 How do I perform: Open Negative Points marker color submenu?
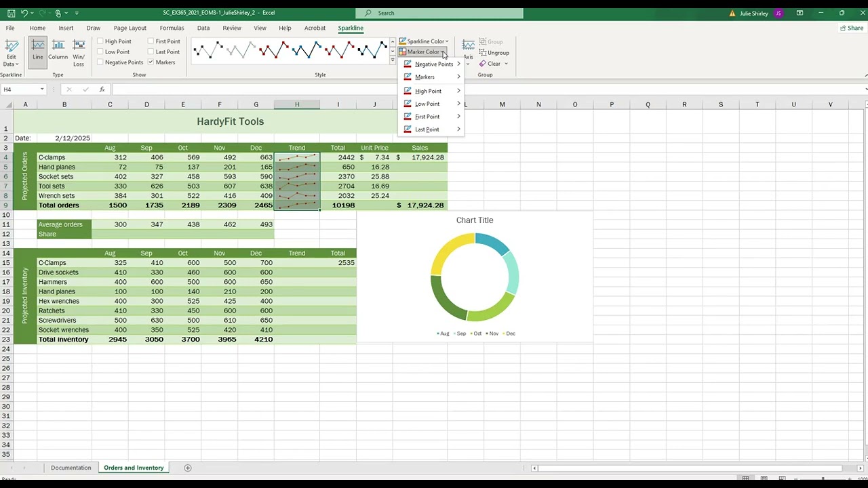432,64
